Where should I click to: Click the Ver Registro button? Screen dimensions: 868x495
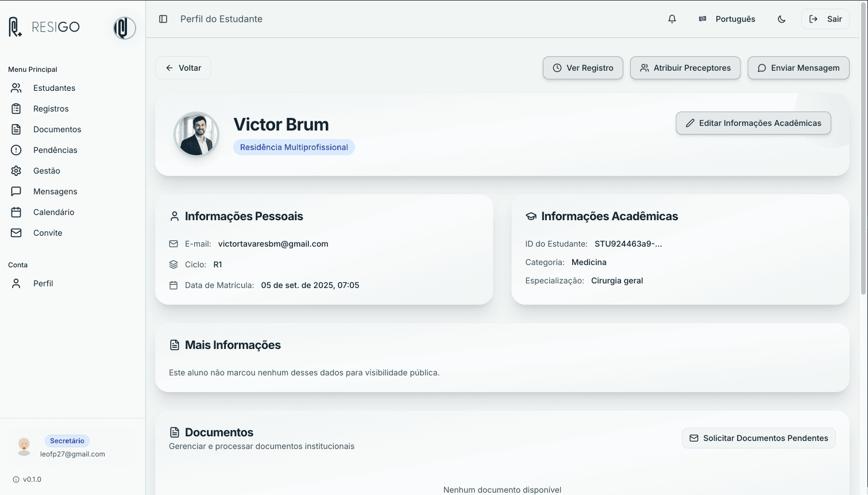[x=583, y=68]
